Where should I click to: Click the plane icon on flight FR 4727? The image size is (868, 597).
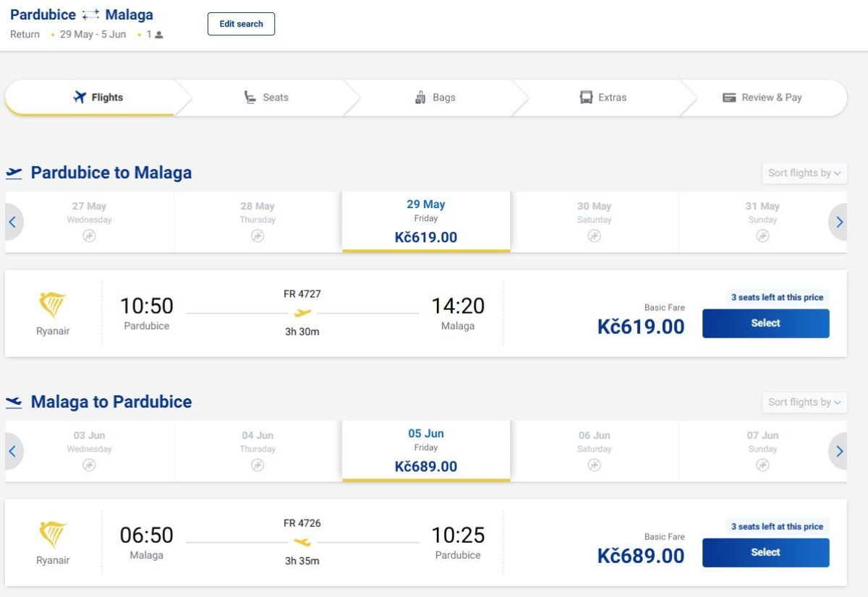[x=303, y=313]
